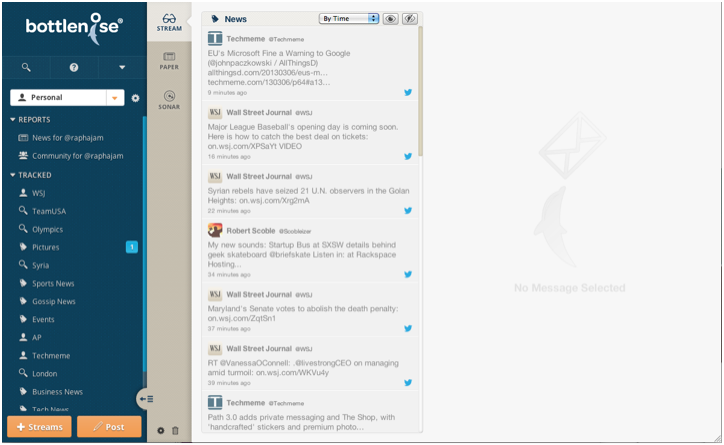
Task: Click the News stream scrollbar thumb
Action: click(420, 90)
